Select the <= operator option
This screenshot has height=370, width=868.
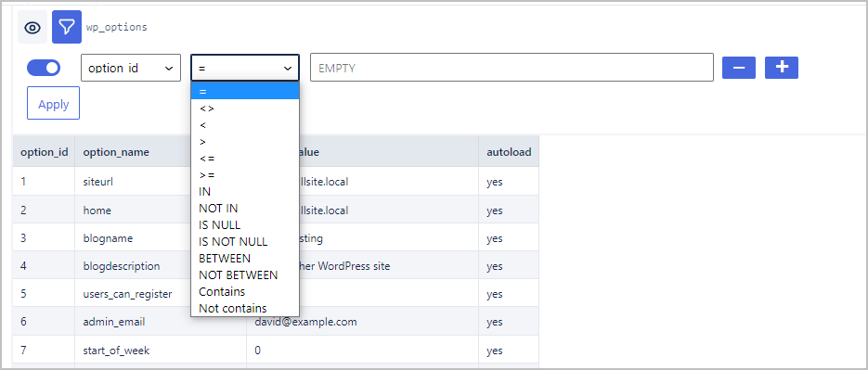[245, 159]
